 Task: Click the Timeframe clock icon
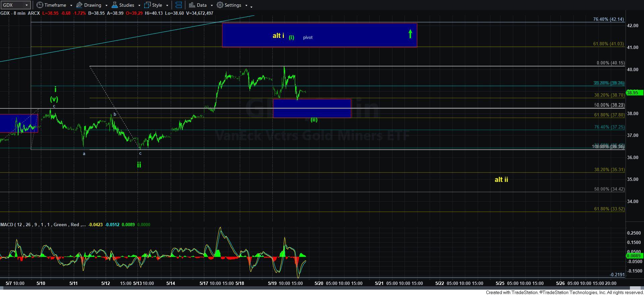[40, 5]
